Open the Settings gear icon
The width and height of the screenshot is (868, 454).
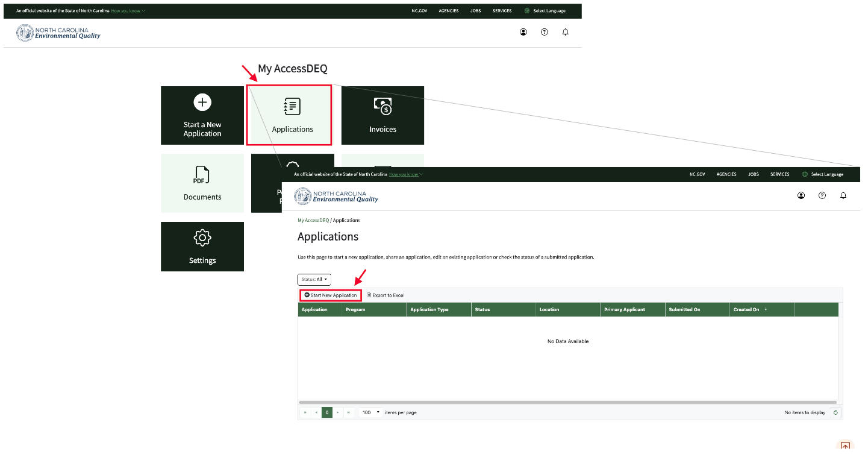202,238
